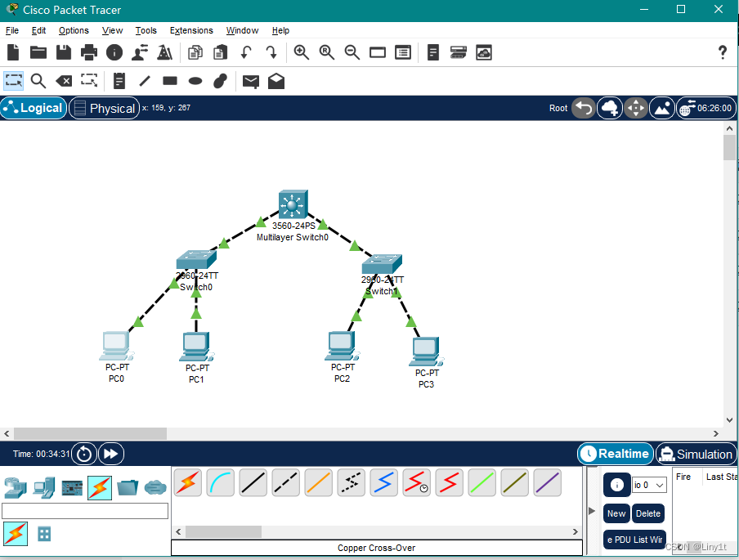The height and width of the screenshot is (560, 739).
Task: Pick the green Octal cable
Action: pyautogui.click(x=481, y=482)
